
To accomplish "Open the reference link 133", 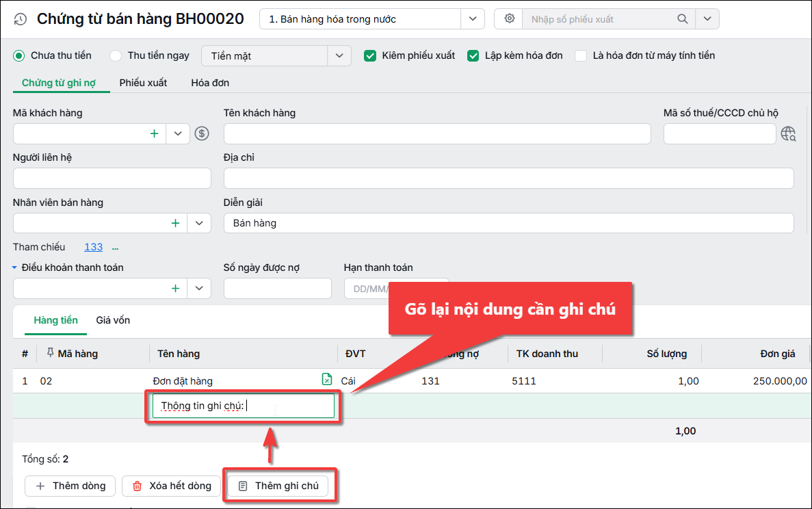I will point(93,247).
